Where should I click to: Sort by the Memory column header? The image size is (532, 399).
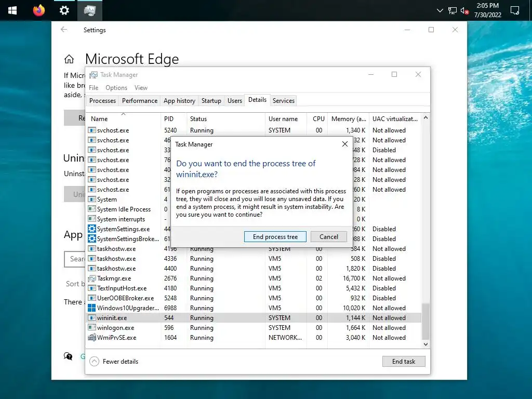click(x=348, y=118)
